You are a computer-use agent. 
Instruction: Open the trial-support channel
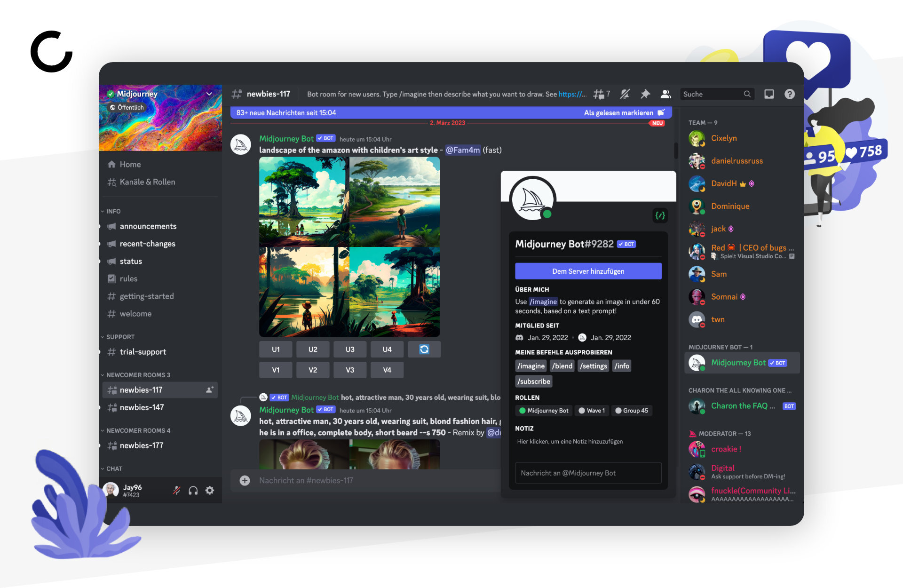pos(160,352)
